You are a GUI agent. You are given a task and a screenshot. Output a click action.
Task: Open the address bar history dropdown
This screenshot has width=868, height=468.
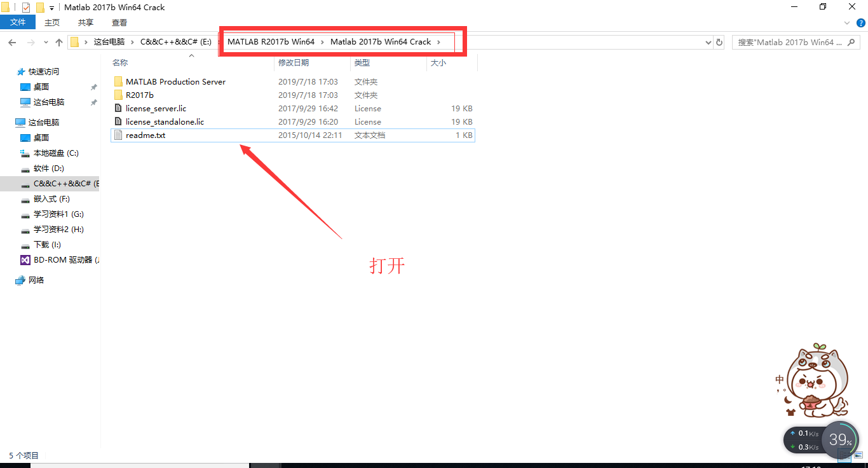coord(709,43)
